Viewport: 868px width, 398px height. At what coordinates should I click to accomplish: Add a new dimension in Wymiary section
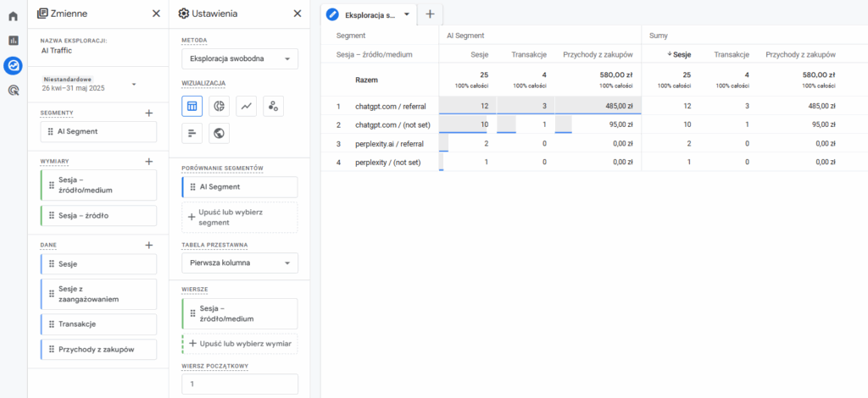[x=149, y=161]
